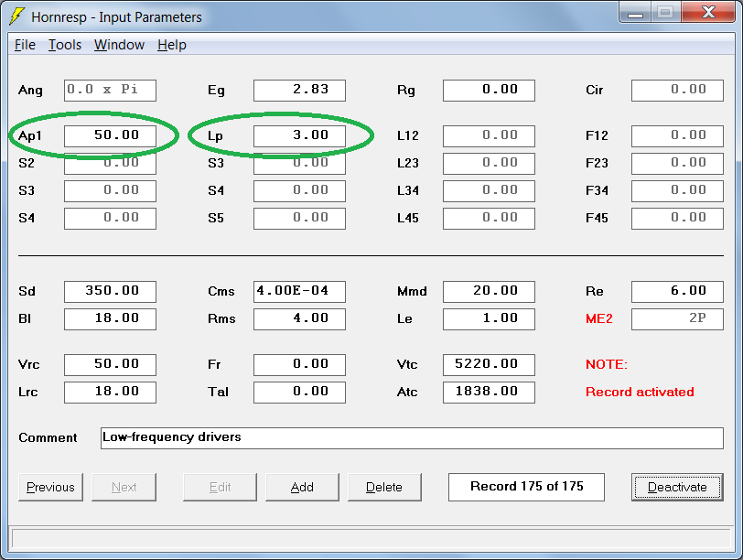Click the empty status bar panel

point(371,539)
